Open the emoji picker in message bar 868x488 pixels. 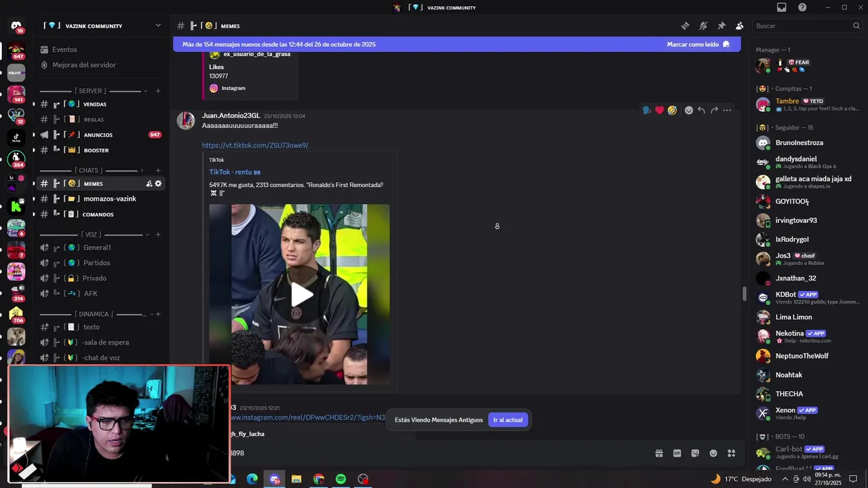(713, 453)
